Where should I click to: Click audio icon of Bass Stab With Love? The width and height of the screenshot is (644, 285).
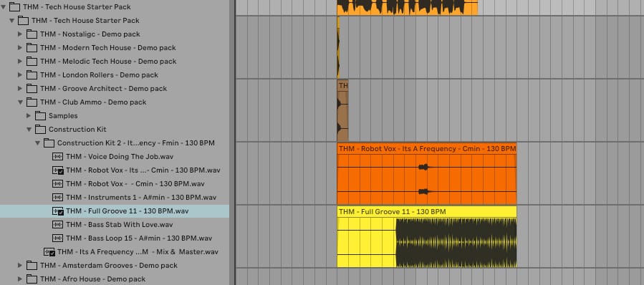pyautogui.click(x=58, y=225)
